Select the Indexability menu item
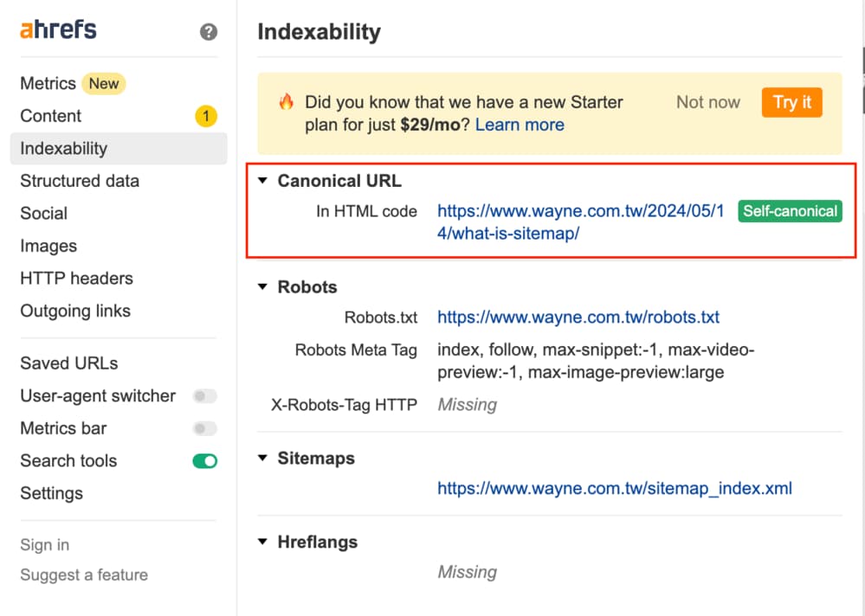Screen dimensions: 865x616 [x=119, y=149]
